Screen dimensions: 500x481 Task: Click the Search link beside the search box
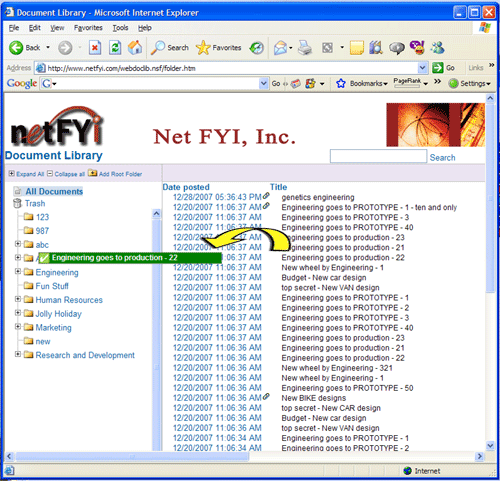[442, 158]
